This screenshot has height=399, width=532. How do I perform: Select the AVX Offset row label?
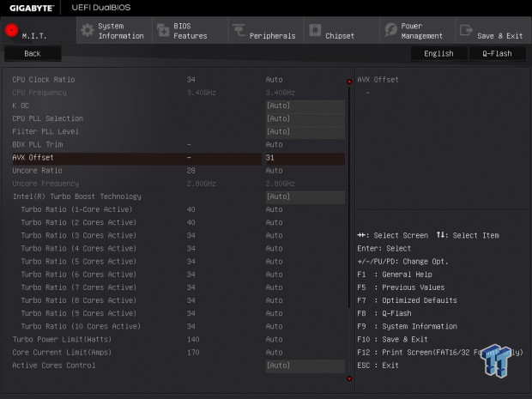[x=33, y=158]
